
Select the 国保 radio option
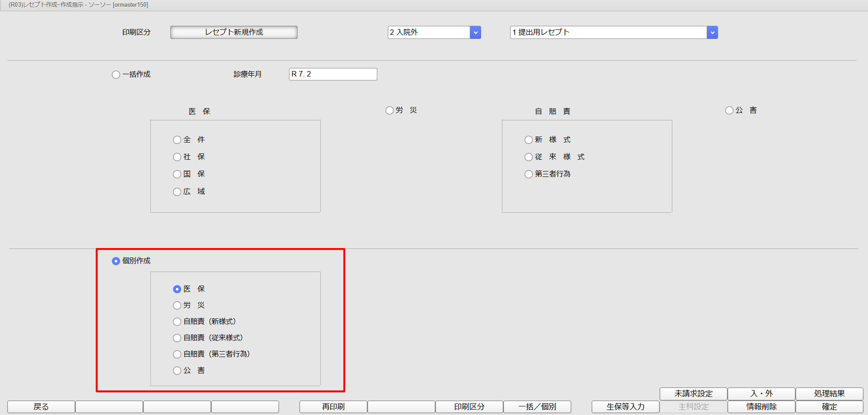click(x=177, y=174)
